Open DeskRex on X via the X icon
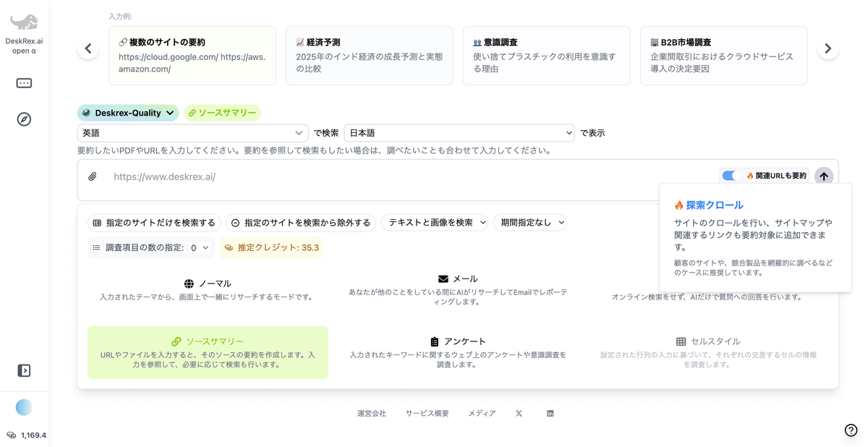 519,413
